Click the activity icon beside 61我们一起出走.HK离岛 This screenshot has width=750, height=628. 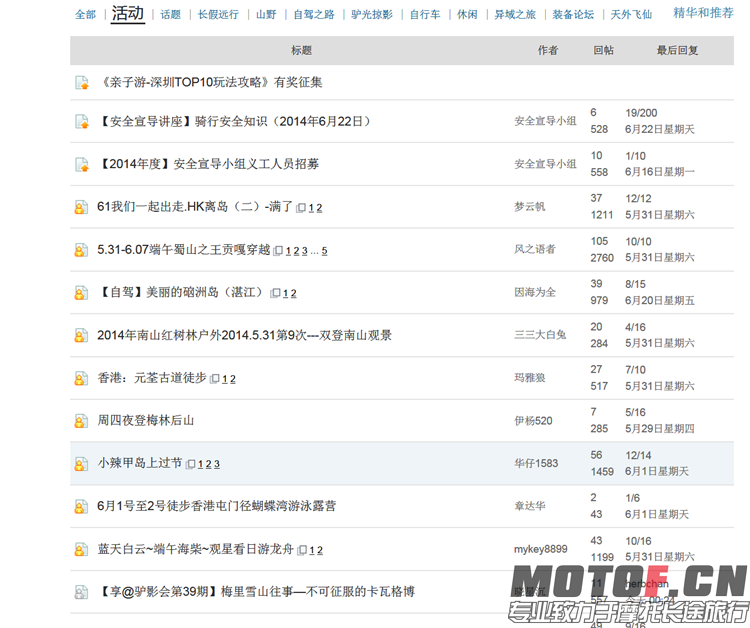81,208
